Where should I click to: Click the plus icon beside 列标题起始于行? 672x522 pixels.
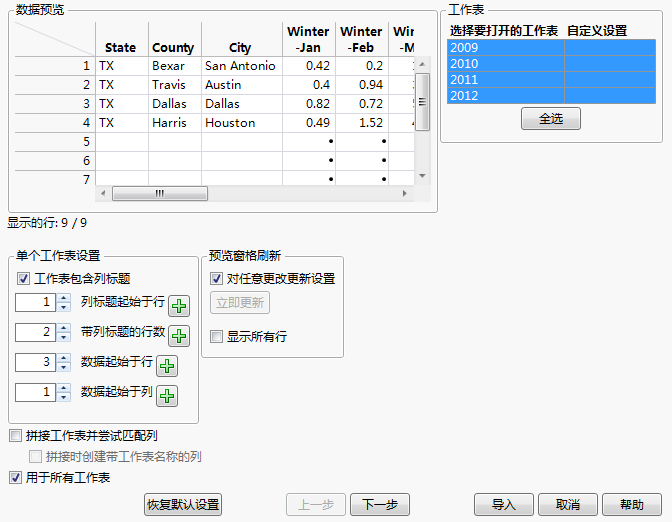[x=179, y=306]
